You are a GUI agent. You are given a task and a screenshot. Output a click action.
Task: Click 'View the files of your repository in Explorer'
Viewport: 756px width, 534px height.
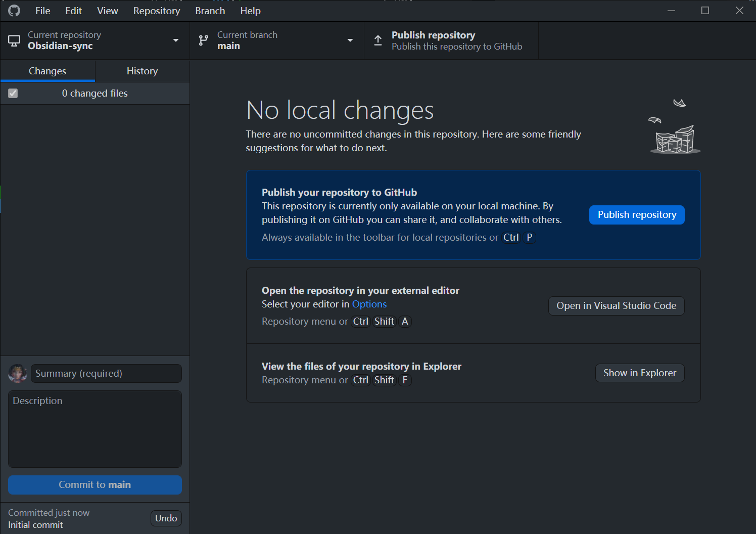361,367
